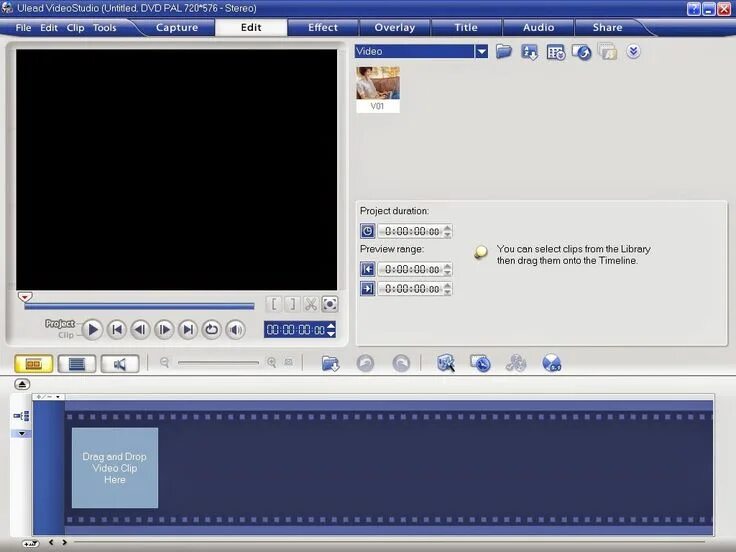Click the Undo icon
This screenshot has height=552, width=736.
[365, 363]
